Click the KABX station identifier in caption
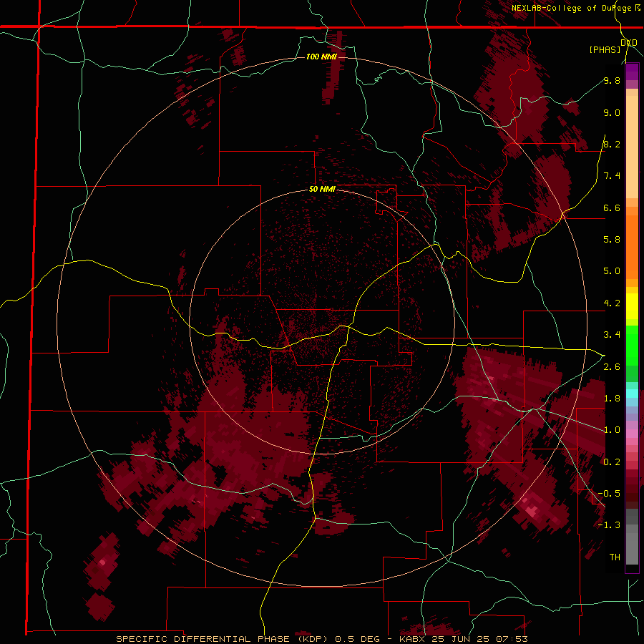Screen dimensions: 644x644 point(413,639)
